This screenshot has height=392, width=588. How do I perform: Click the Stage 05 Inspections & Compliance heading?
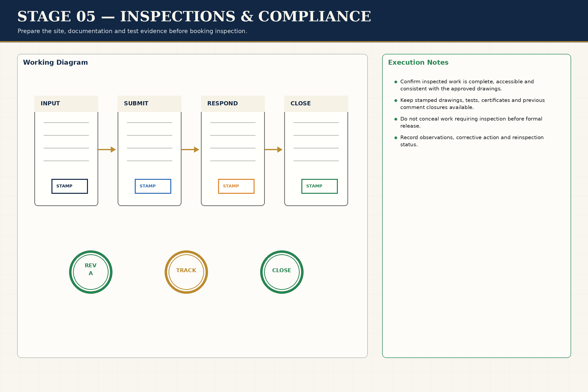[x=194, y=16]
